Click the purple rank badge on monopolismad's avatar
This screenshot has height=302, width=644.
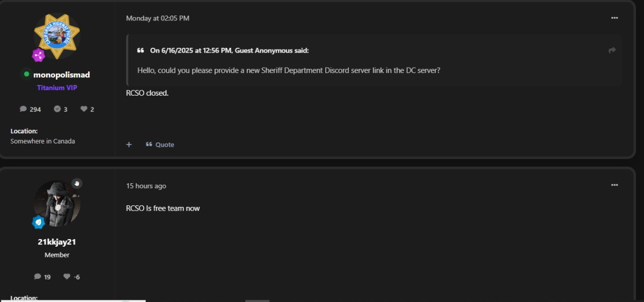pos(39,55)
